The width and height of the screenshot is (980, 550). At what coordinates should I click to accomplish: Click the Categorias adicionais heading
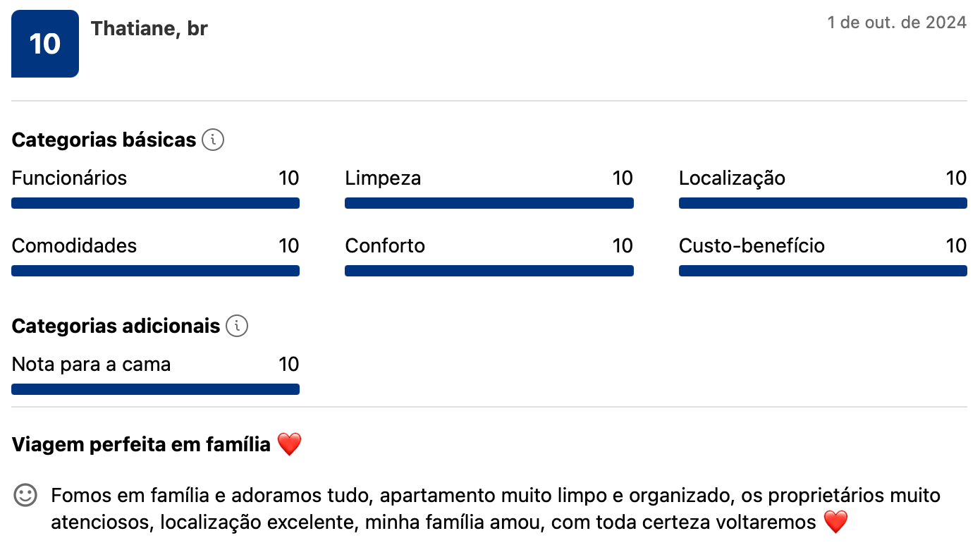[x=116, y=326]
